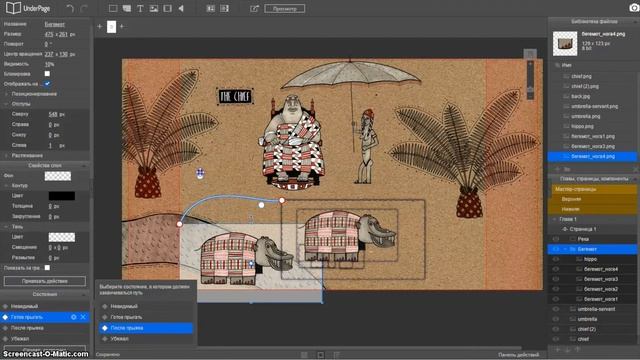Screen dimensions: 640x360
Task: Select the Text tool
Action: [140, 8]
